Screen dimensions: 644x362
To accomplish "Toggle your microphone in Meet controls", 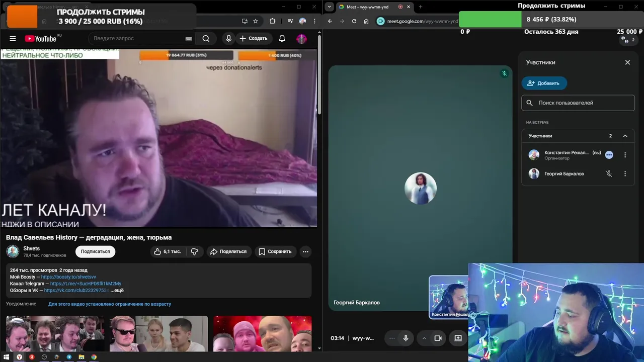I will (406, 338).
